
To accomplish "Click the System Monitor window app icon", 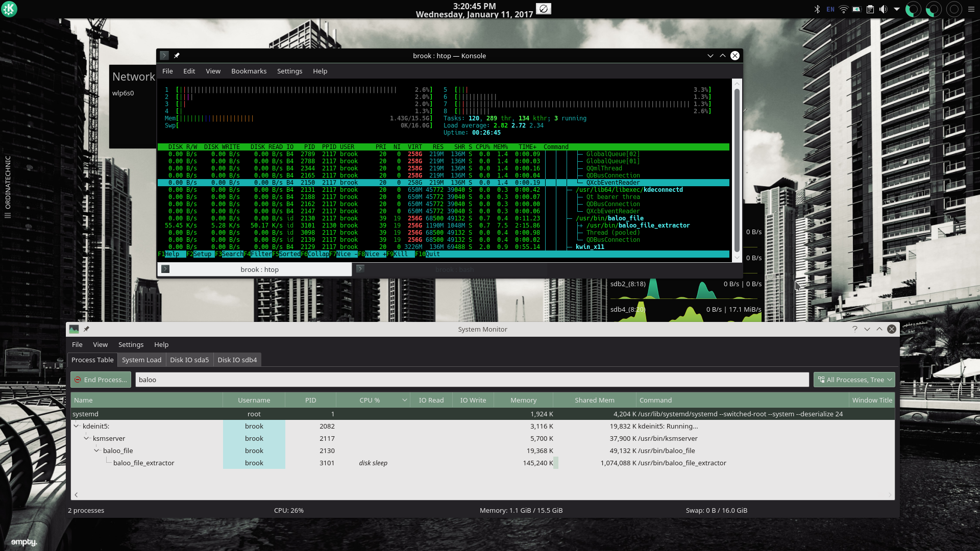I will pyautogui.click(x=74, y=329).
